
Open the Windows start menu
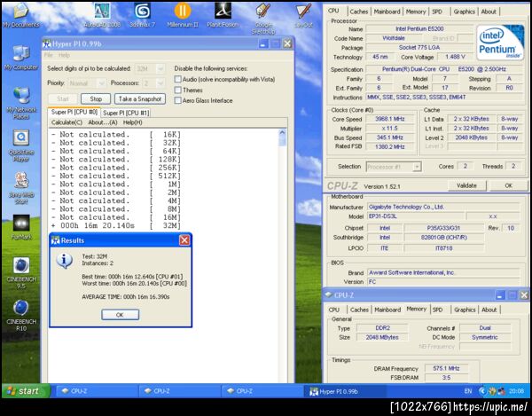[x=26, y=391]
